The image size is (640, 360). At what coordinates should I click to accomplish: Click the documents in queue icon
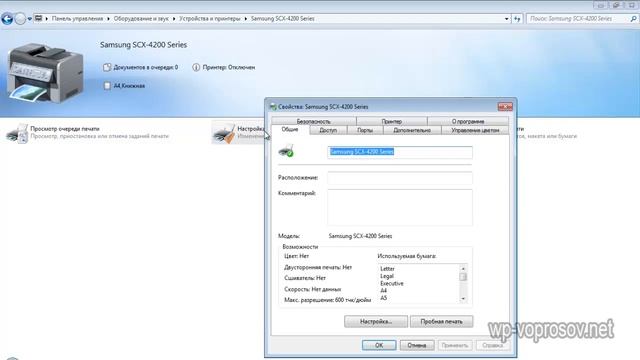coord(107,67)
